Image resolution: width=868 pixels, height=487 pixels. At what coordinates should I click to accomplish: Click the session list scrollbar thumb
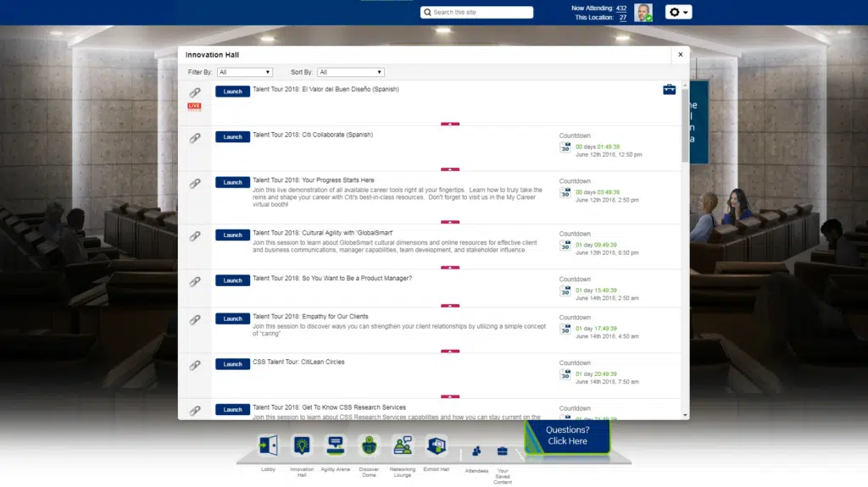(x=685, y=125)
